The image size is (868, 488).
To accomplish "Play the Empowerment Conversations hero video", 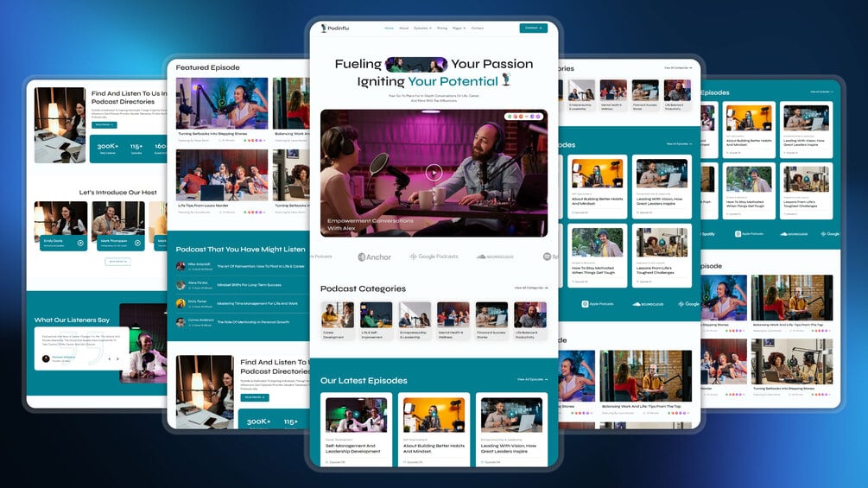I will point(434,173).
